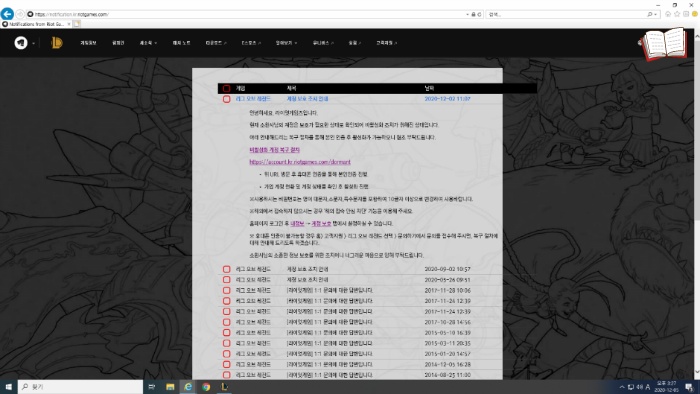Click the smiley feedback icon in browser
Viewport: 700px width, 394px height.
pyautogui.click(x=695, y=14)
